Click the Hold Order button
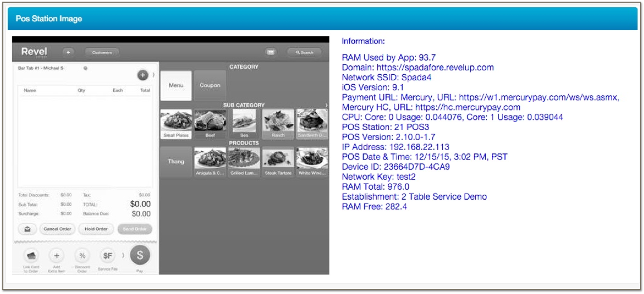Viewport: 644px width, 294px height. coord(96,229)
